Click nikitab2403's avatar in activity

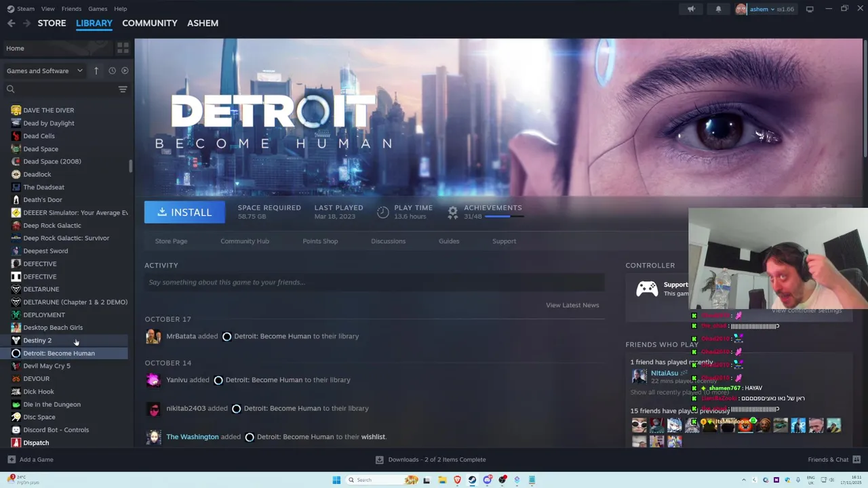point(154,409)
